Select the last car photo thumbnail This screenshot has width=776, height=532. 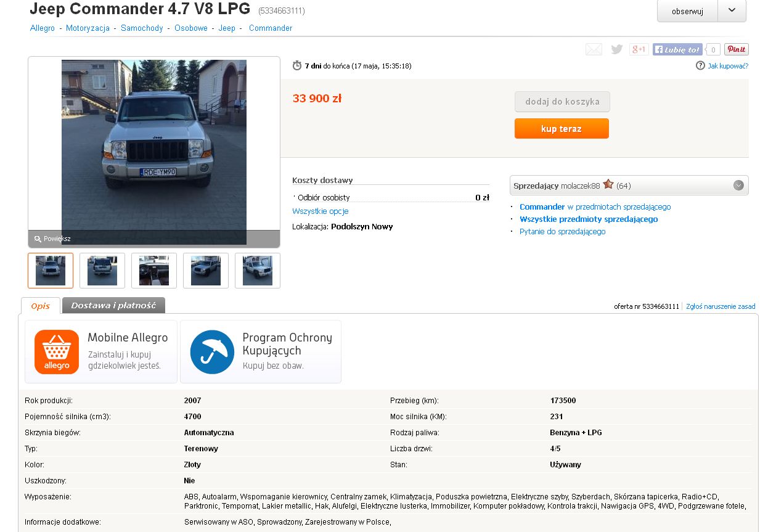click(x=258, y=271)
